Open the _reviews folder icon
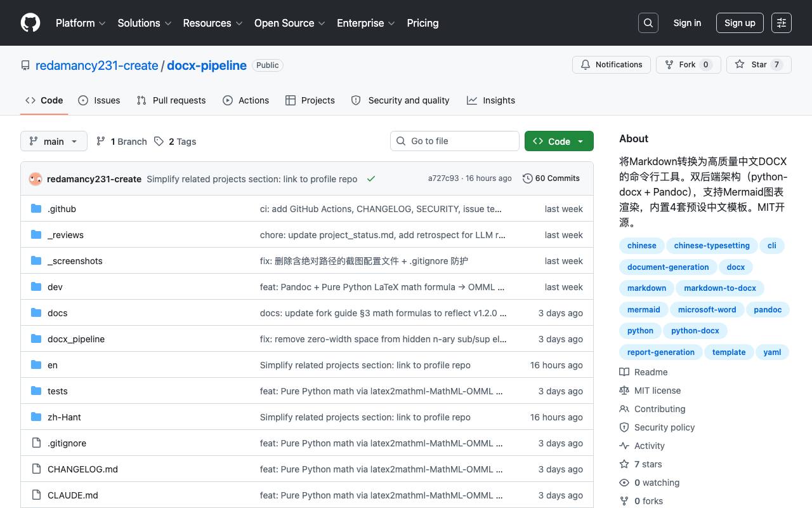Screen dimensions: 812x508 (36, 235)
